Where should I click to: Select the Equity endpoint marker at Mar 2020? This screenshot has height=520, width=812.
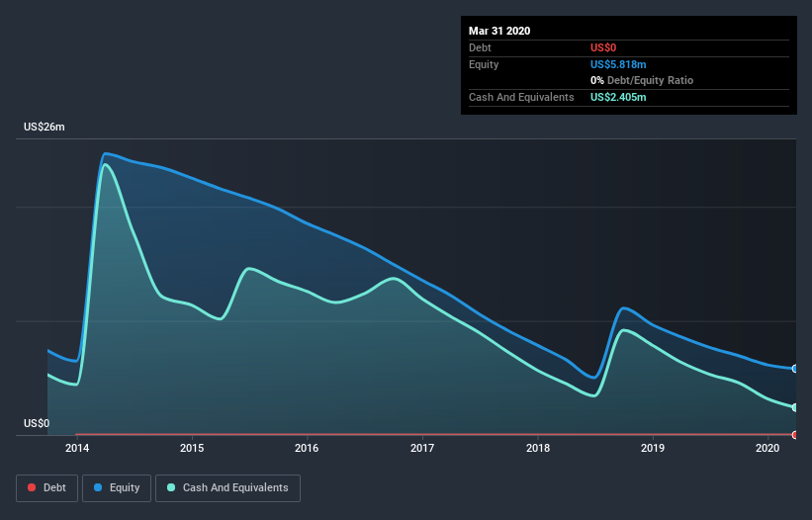click(x=795, y=369)
